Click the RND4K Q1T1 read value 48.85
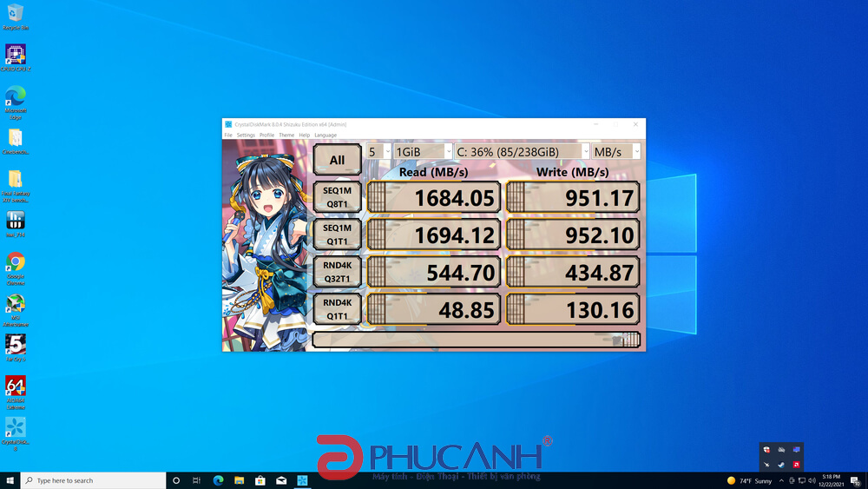Screen dimensions: 868x489 coord(433,309)
